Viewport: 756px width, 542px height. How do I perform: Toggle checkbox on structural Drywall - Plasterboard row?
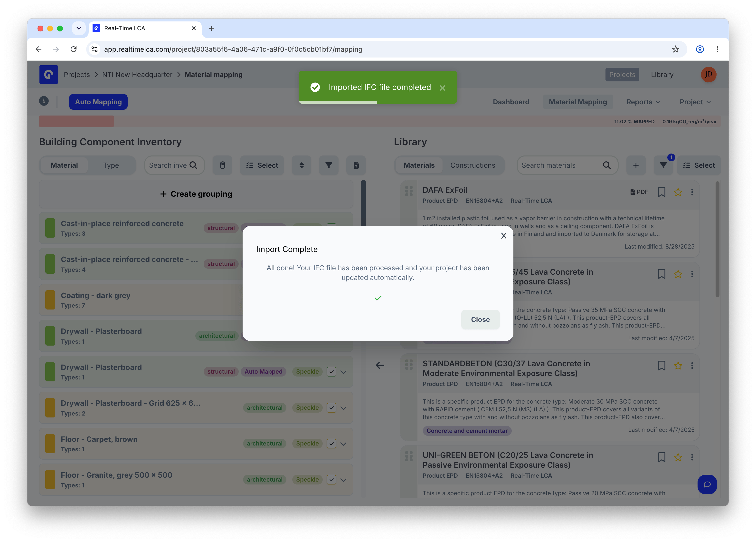pos(331,372)
